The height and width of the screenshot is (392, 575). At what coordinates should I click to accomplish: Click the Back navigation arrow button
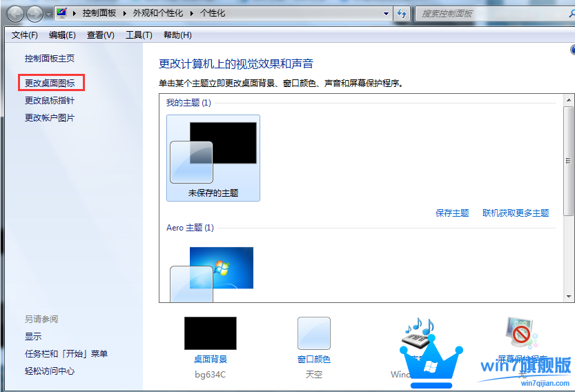15,14
